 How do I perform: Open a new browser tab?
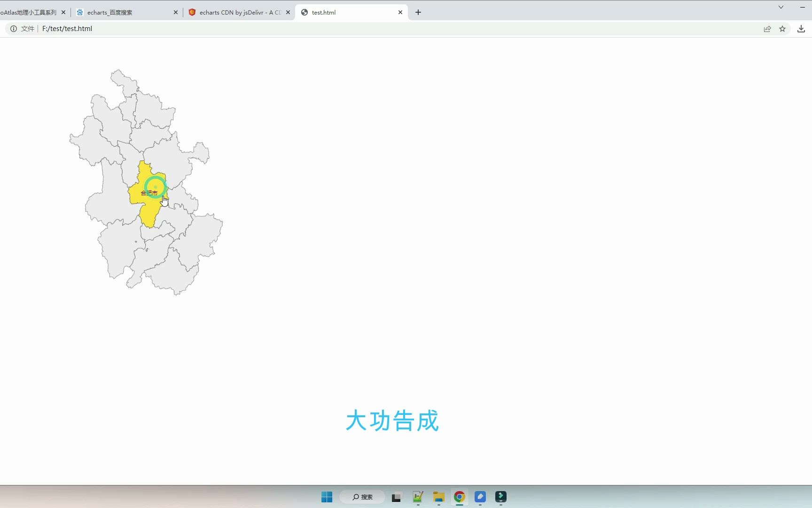[x=418, y=12]
